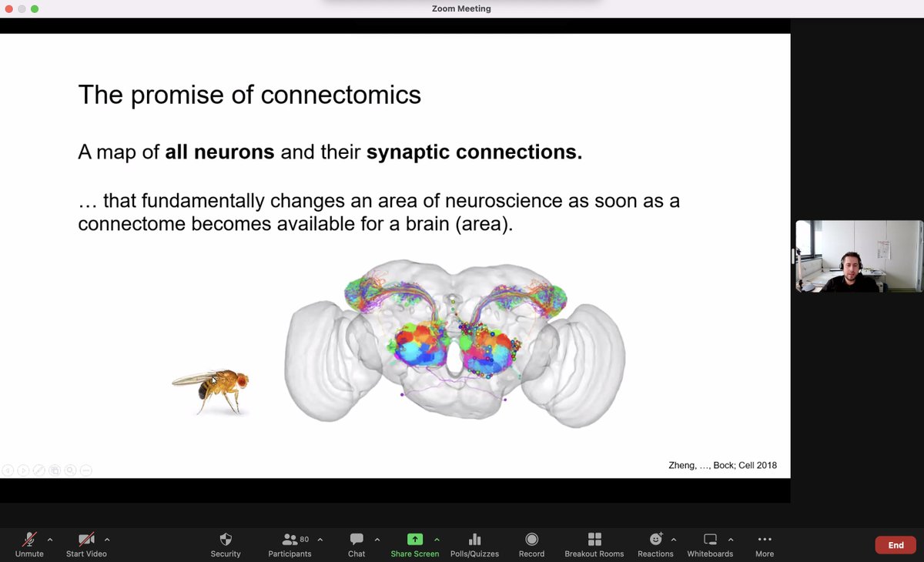Screen dimensions: 924x562
Task: Click the yellow minimize window button
Action: pos(22,8)
